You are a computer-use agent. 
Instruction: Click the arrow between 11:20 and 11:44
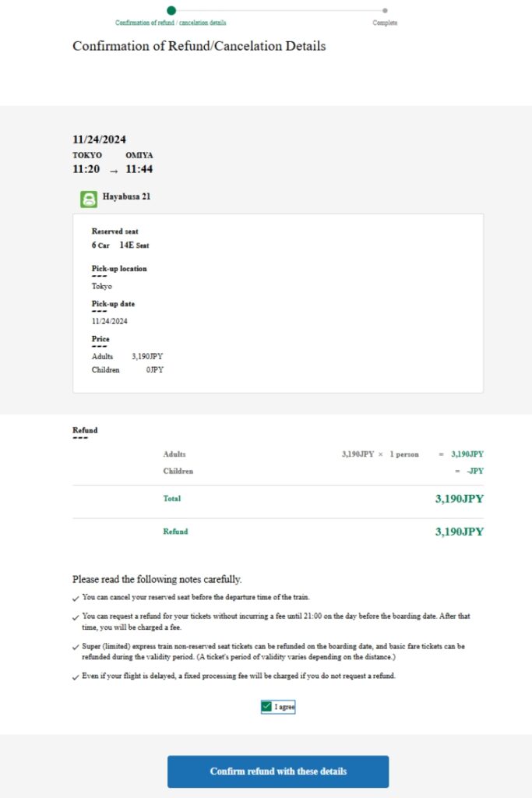click(x=113, y=170)
